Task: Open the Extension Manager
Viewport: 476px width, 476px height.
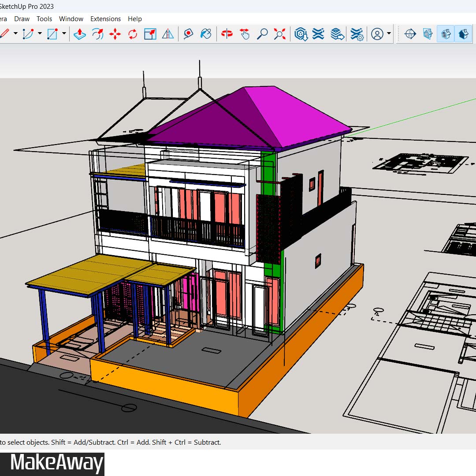Action: coord(357,34)
